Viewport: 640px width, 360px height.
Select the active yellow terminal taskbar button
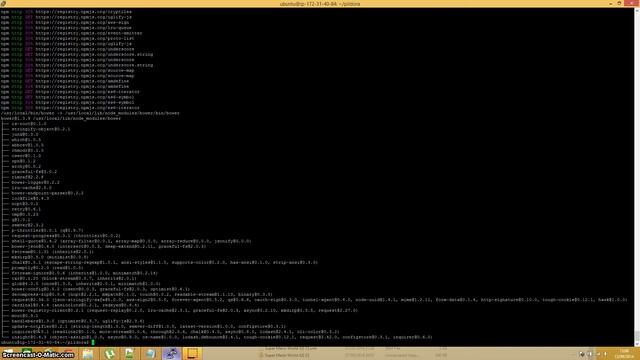pyautogui.click(x=192, y=353)
